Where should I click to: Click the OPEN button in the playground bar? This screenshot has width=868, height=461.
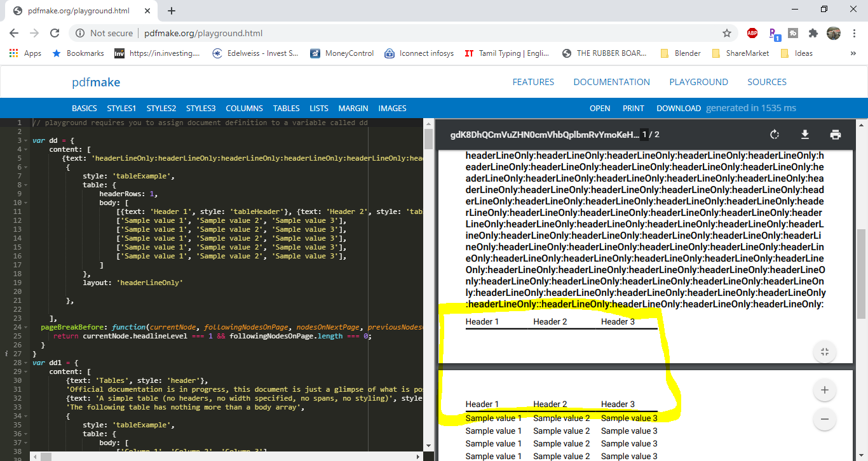[600, 108]
